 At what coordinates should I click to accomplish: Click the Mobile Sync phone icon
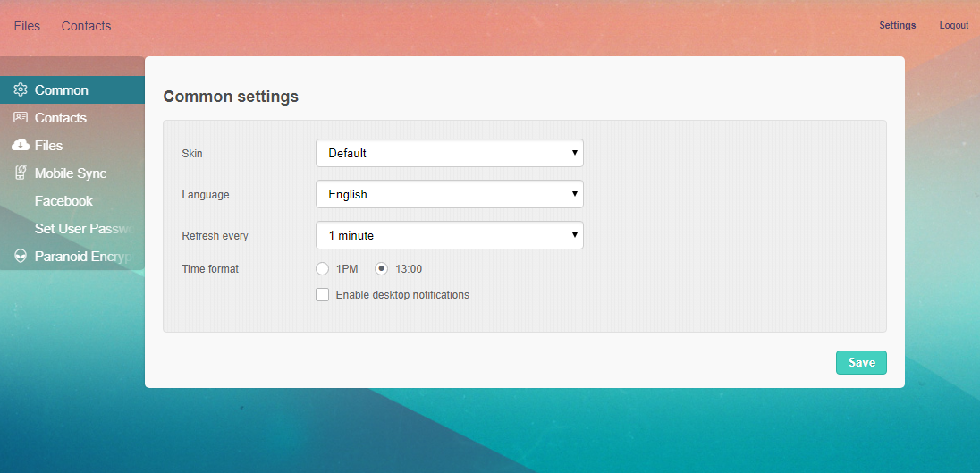coord(21,173)
